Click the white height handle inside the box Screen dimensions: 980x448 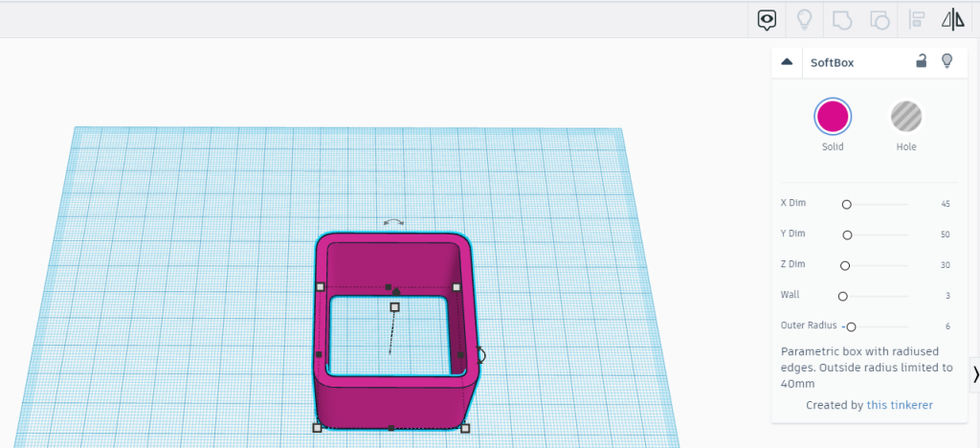394,306
